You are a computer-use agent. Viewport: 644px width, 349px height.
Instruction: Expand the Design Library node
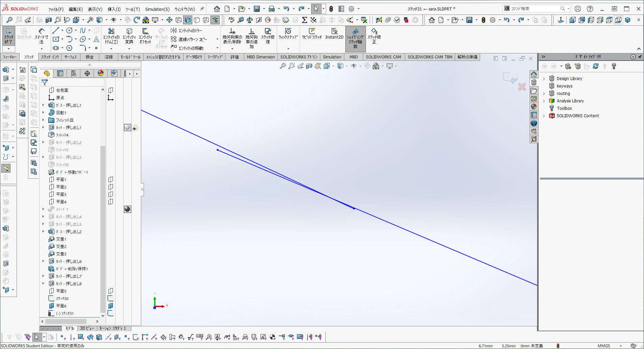pos(544,79)
